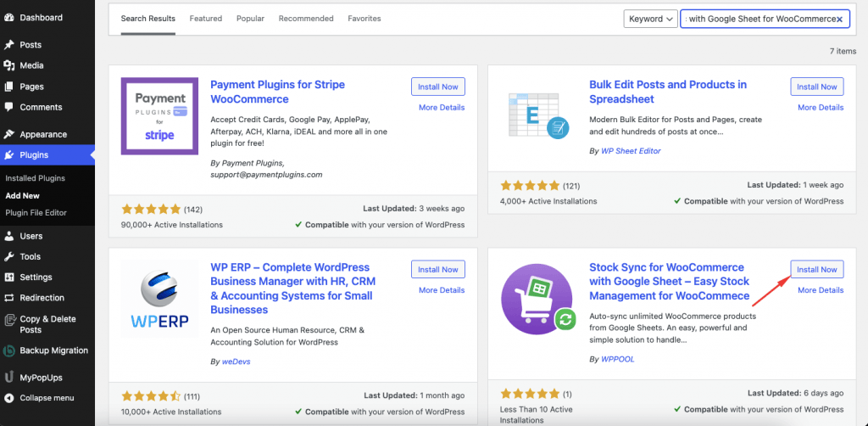Image resolution: width=868 pixels, height=426 pixels.
Task: Clear the search field with the X icon
Action: (839, 19)
